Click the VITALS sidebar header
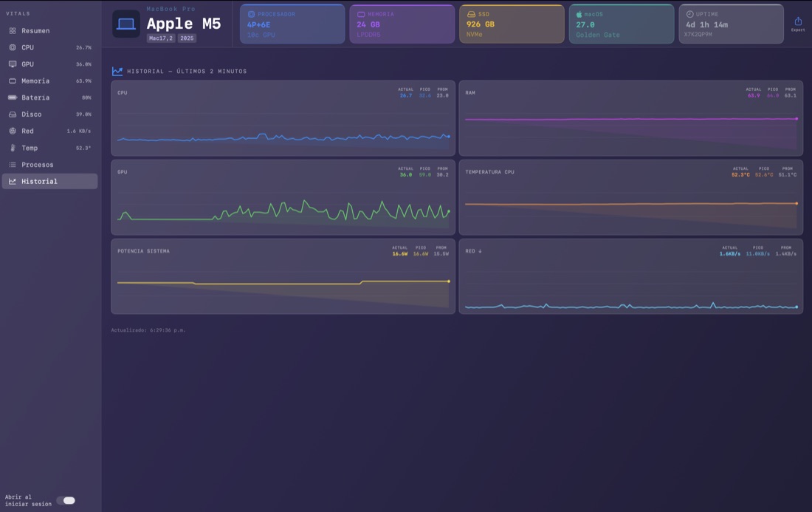 18,13
